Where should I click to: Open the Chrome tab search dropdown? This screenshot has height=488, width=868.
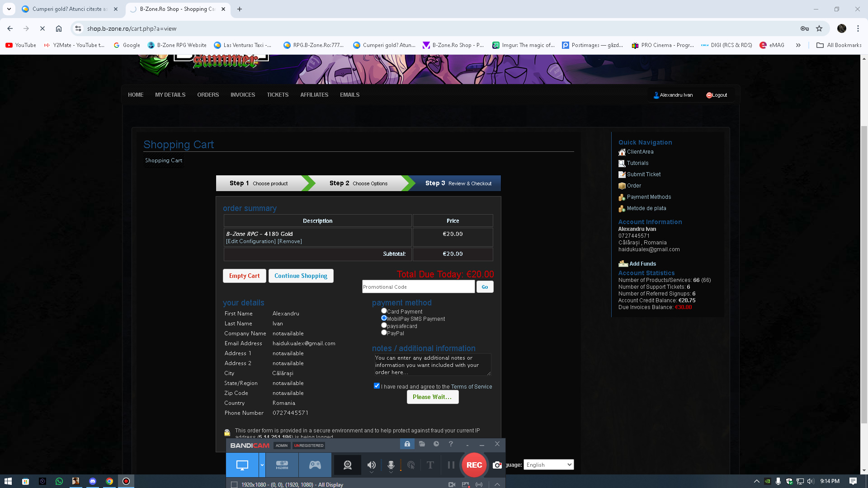9,9
